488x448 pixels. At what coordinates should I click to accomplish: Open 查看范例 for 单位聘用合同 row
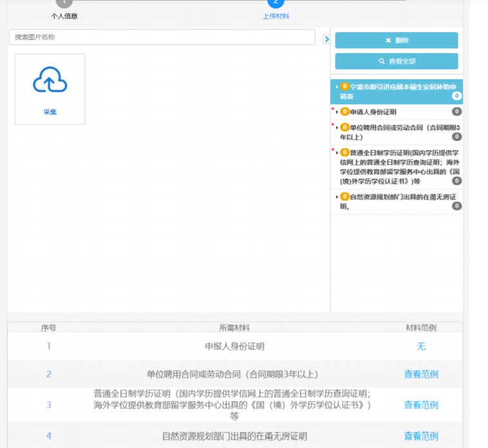[x=421, y=374]
